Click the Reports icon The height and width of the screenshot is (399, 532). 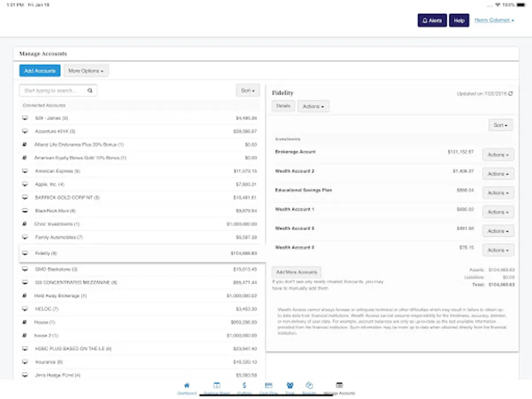309,385
